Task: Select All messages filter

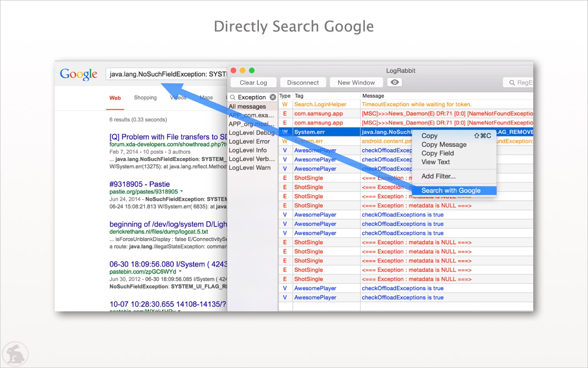Action: (x=252, y=106)
